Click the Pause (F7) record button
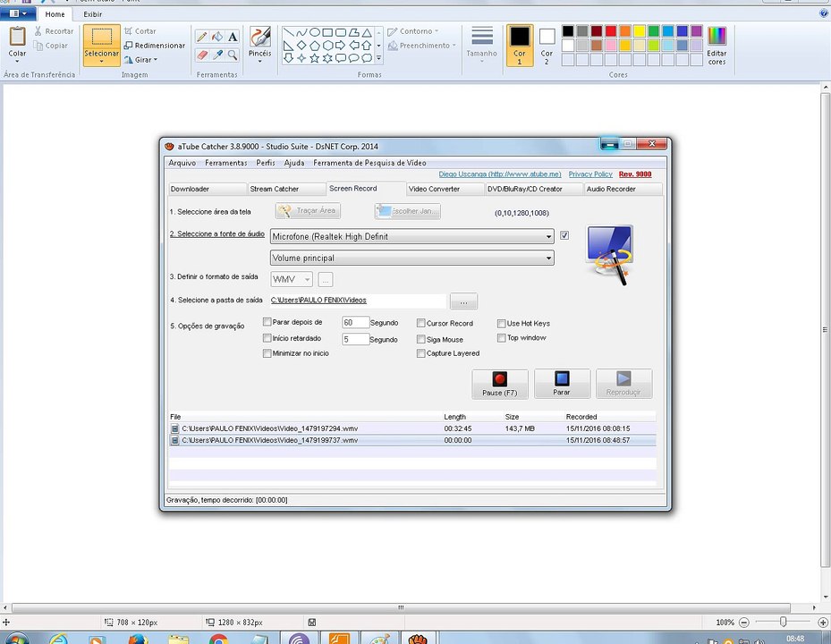 [x=500, y=384]
